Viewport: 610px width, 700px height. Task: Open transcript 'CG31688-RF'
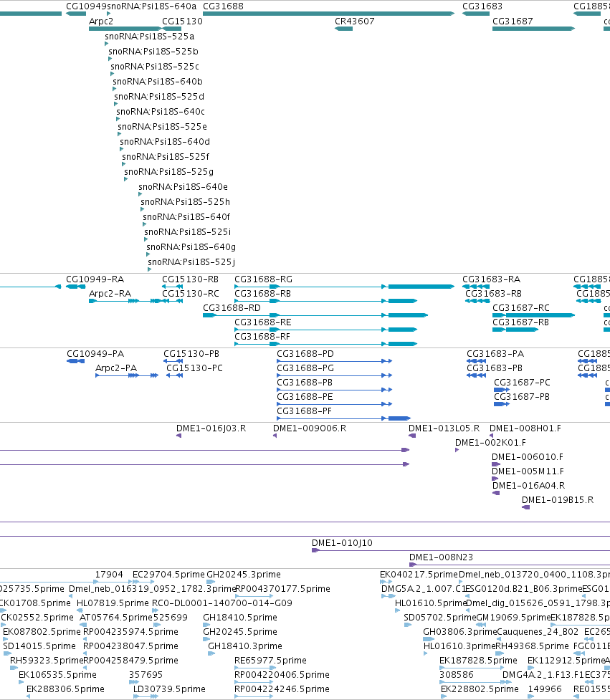[x=262, y=336]
